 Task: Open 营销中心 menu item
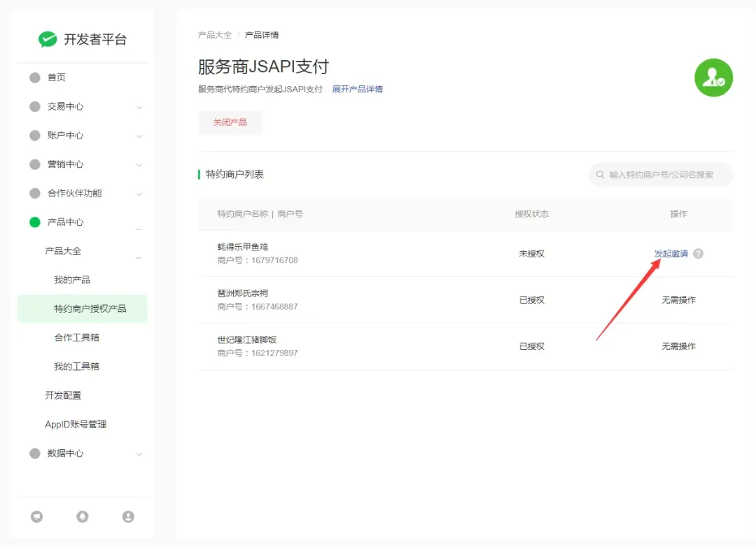point(65,164)
